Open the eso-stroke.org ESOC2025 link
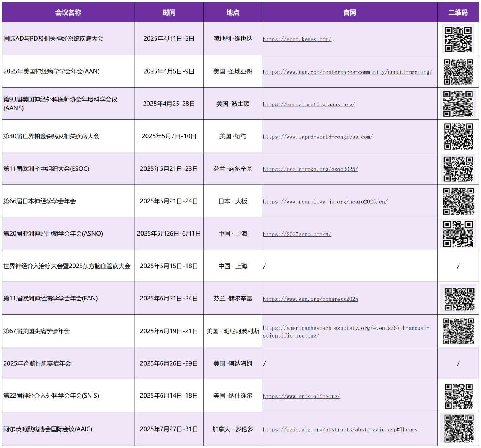Viewport: 481px width, 448px height. tap(310, 169)
